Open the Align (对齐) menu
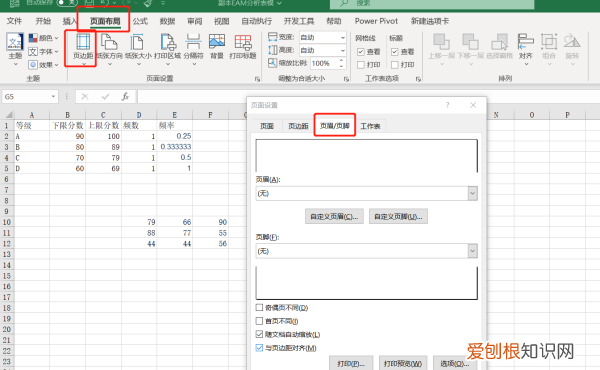Image resolution: width=600 pixels, height=370 pixels. click(x=526, y=49)
